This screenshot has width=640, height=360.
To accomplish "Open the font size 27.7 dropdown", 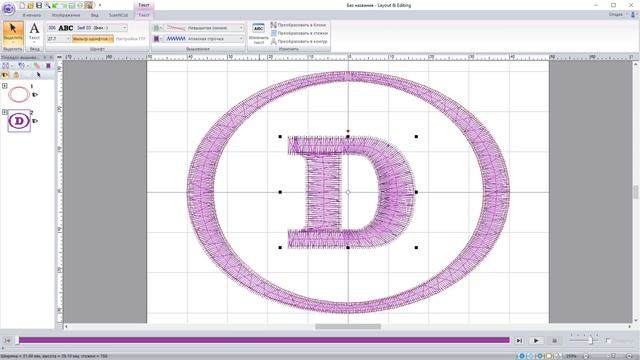I will 68,39.
